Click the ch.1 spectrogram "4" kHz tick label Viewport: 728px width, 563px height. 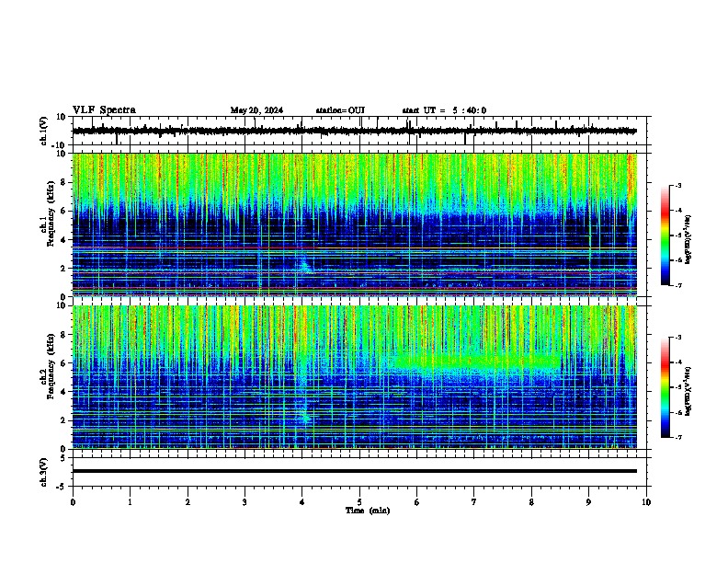pos(64,240)
